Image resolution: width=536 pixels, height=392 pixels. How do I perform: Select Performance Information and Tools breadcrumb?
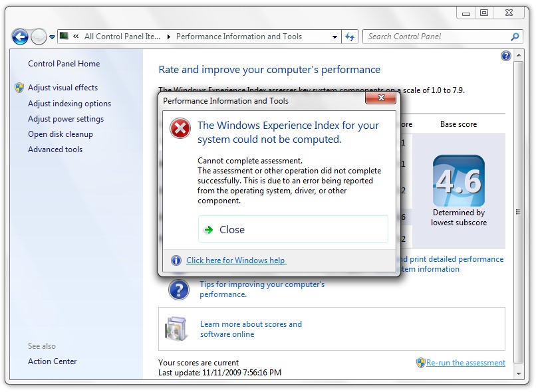(x=239, y=37)
